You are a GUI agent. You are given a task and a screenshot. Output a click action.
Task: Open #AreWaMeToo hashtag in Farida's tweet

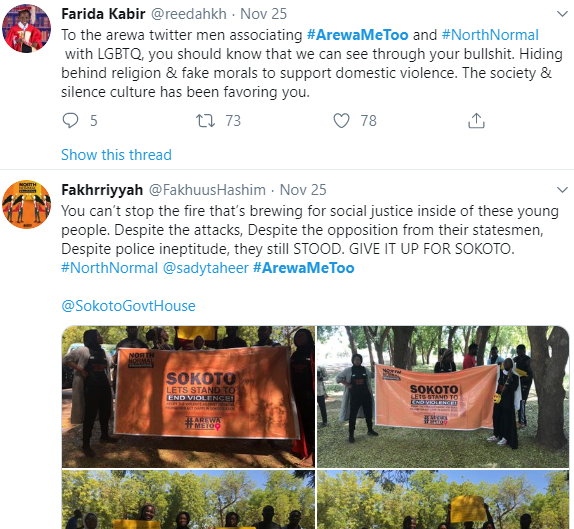pos(357,35)
